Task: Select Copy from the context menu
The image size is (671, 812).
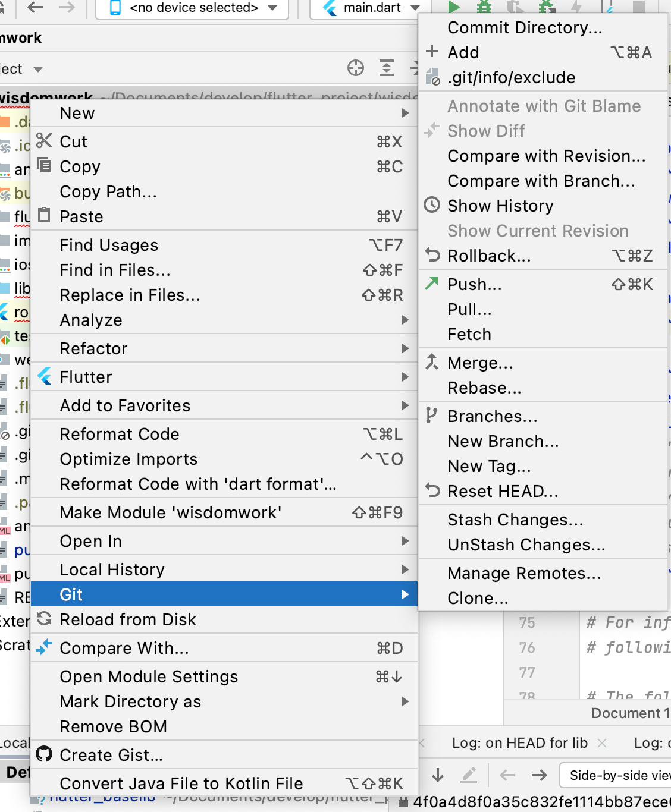Action: point(224,166)
